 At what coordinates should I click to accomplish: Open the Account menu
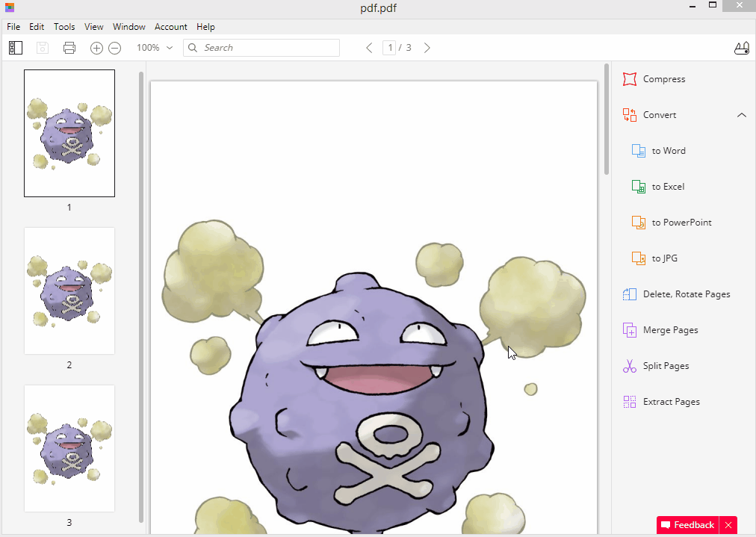[x=170, y=26]
